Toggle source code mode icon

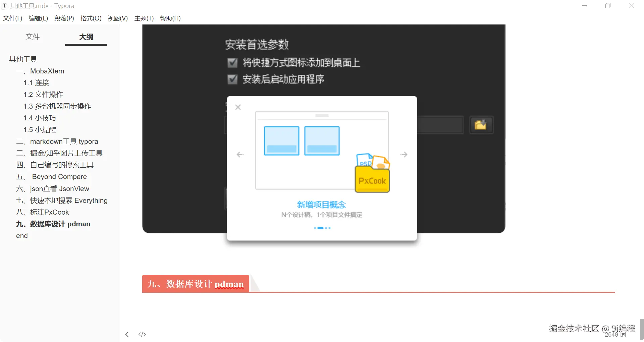(142, 334)
